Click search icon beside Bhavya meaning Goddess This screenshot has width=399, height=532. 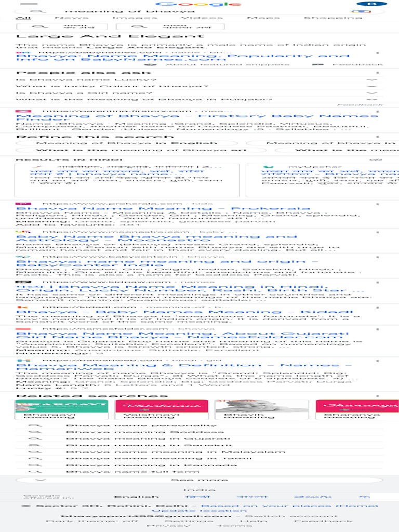tap(35, 432)
